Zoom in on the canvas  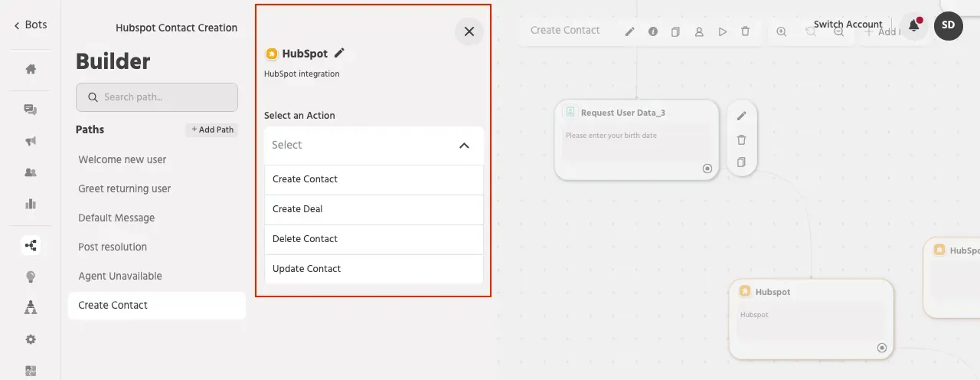coord(781,31)
